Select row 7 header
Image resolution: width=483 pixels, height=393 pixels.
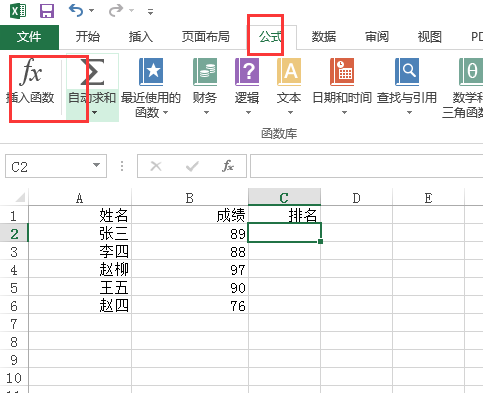tap(14, 323)
